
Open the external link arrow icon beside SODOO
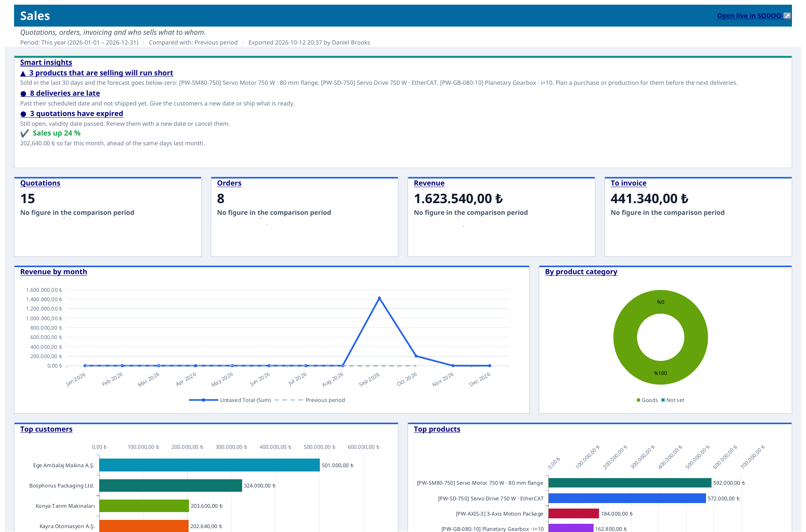pos(787,16)
